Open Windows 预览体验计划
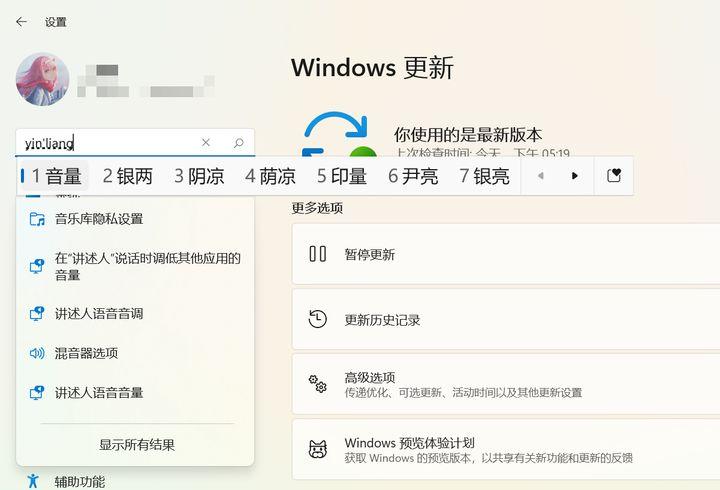Viewport: 720px width, 490px height. (506, 450)
